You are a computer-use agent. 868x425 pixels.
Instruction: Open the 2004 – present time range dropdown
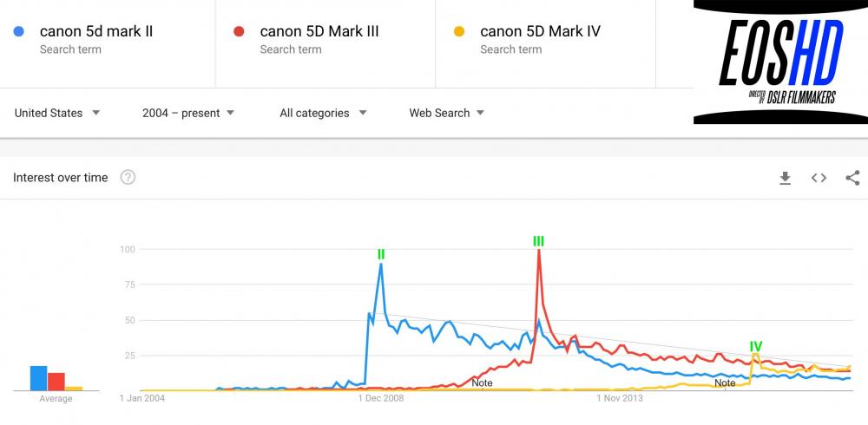click(x=188, y=113)
